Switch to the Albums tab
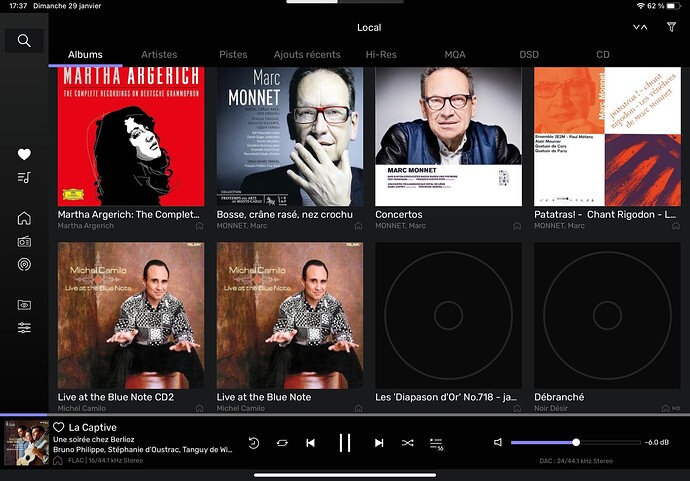The width and height of the screenshot is (690, 481). [x=85, y=55]
